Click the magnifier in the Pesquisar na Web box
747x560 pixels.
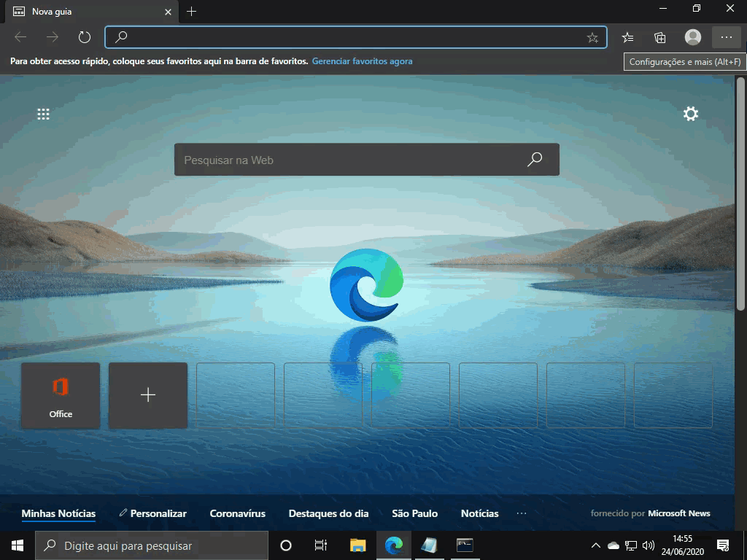point(535,159)
